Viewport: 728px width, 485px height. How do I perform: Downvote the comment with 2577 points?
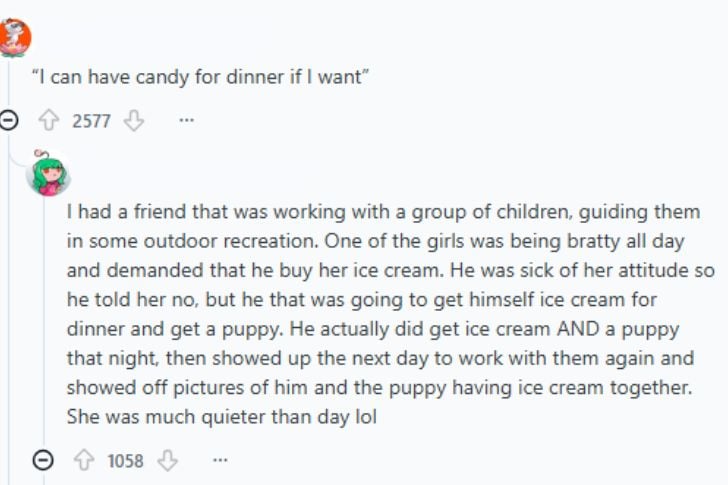pos(134,121)
